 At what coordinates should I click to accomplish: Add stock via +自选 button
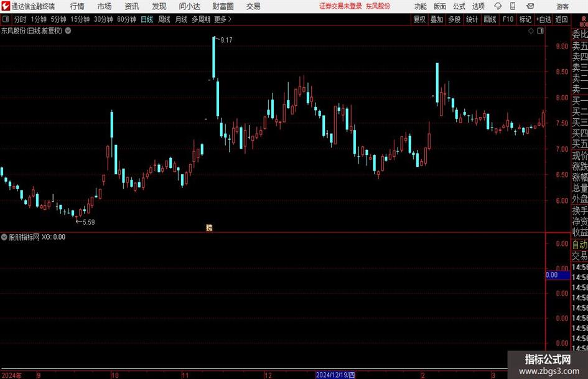[x=544, y=19]
